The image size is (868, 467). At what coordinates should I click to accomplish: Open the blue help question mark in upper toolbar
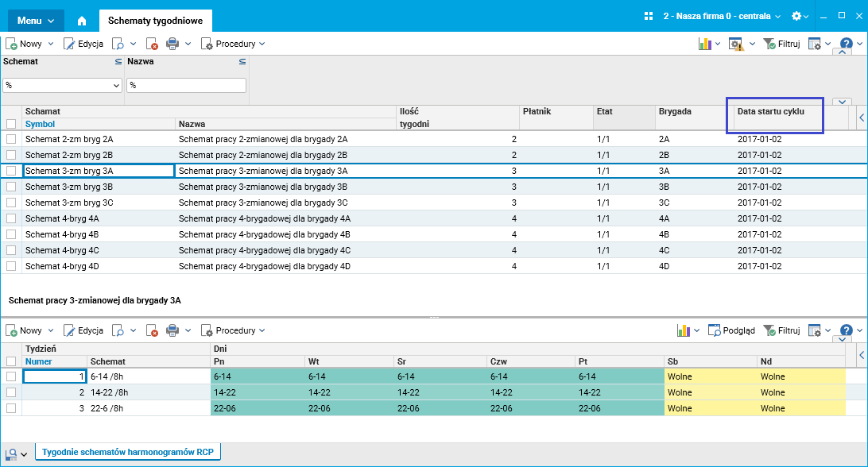coord(847,44)
